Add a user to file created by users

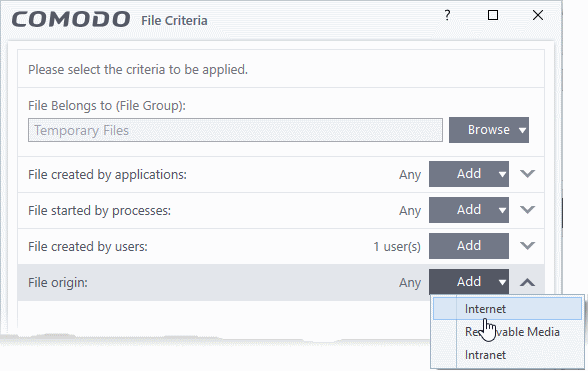click(x=469, y=246)
